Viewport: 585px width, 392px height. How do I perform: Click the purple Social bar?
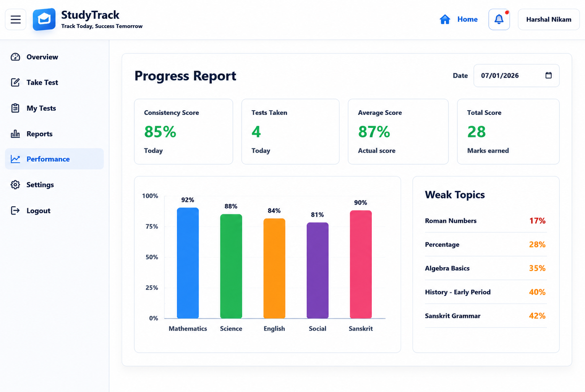click(318, 270)
